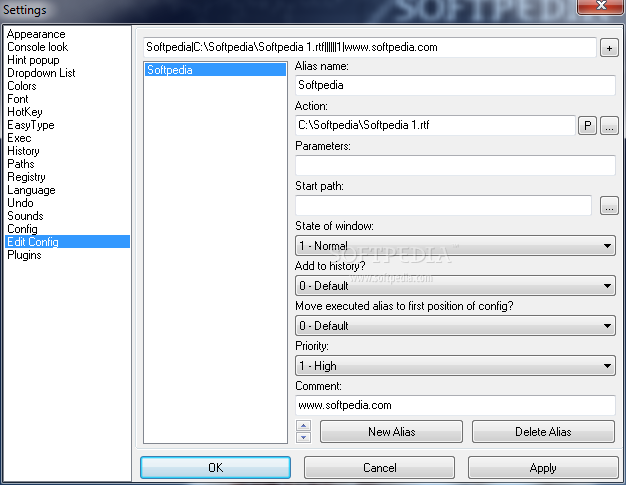Screen dimensions: 626x485
Task: Open the Appearance settings page
Action: [x=67, y=34]
